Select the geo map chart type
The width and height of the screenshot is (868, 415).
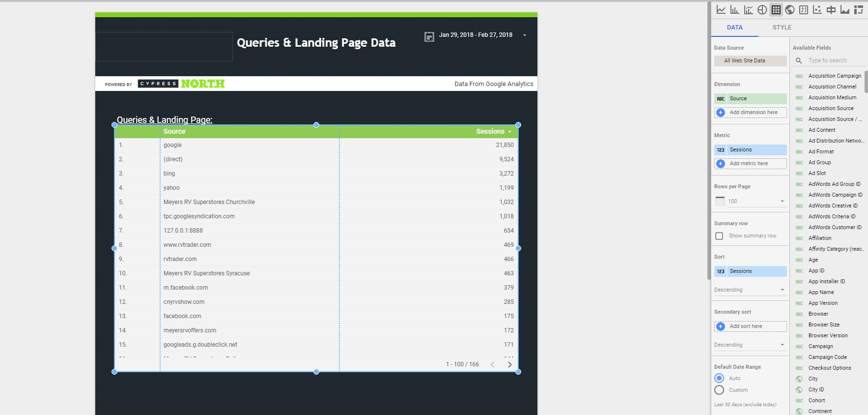click(790, 9)
